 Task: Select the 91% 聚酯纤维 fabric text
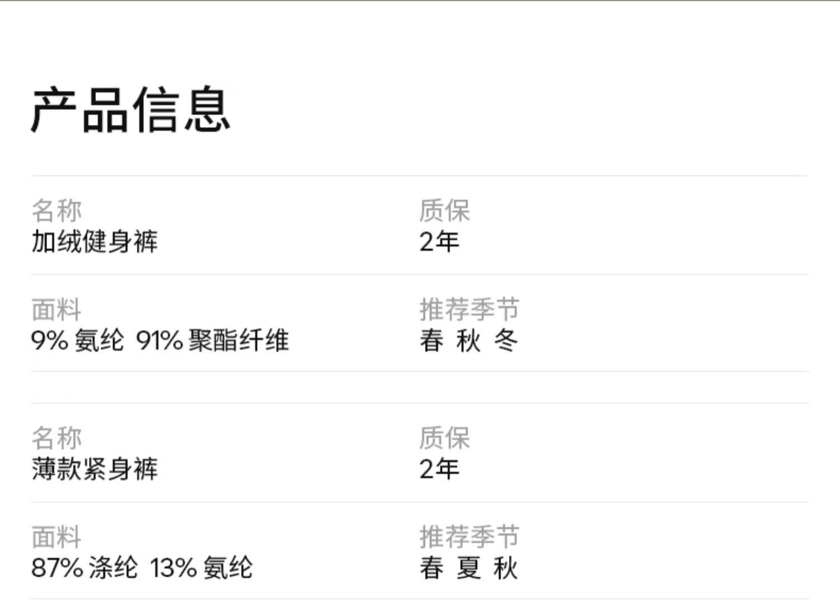[x=212, y=340]
